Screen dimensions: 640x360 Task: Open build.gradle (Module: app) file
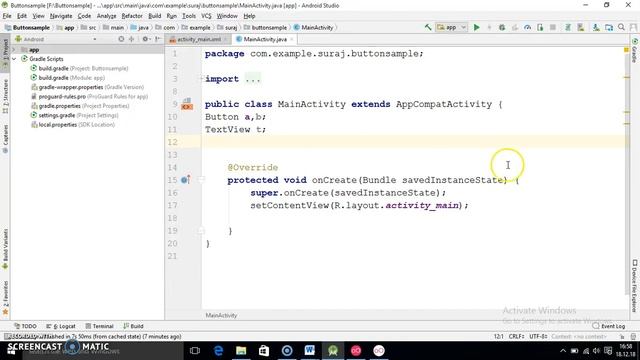(x=68, y=78)
